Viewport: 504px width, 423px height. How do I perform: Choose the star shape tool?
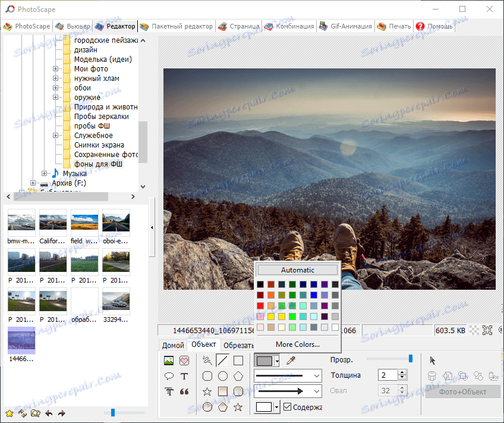click(206, 391)
